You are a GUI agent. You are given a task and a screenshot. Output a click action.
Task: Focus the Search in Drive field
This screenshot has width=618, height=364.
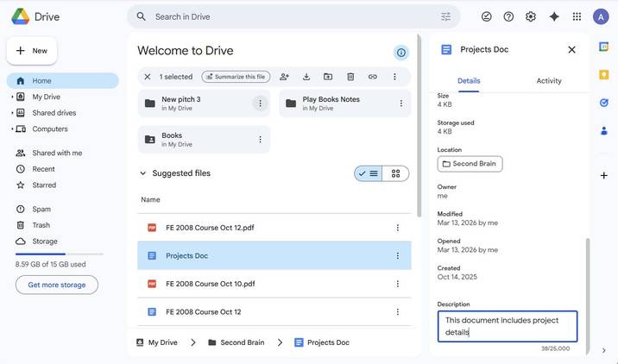(293, 16)
